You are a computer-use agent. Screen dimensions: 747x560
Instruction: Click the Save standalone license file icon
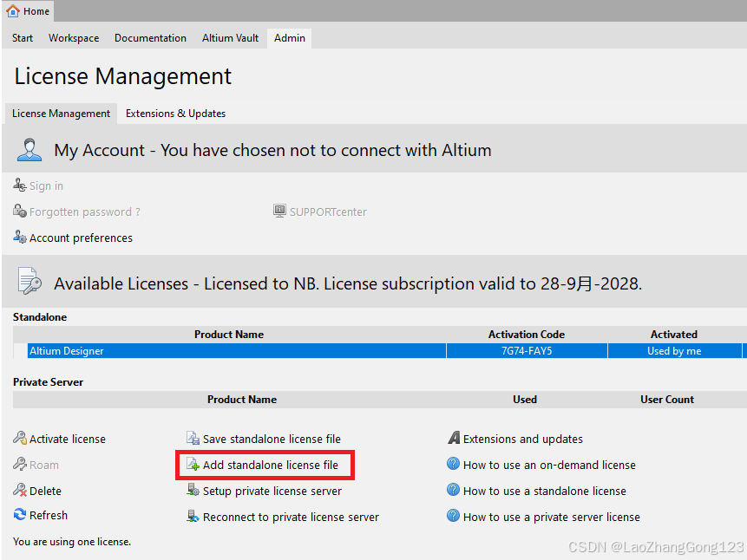[x=193, y=438]
